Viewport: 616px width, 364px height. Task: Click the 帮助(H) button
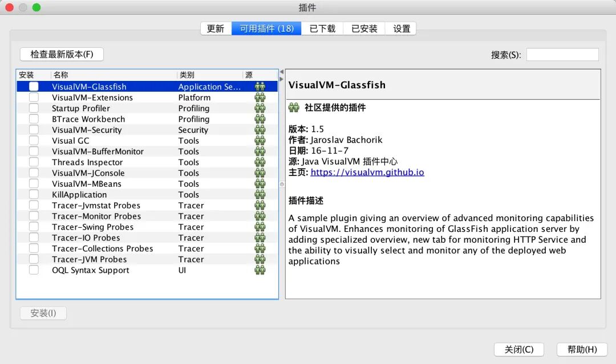click(x=582, y=350)
